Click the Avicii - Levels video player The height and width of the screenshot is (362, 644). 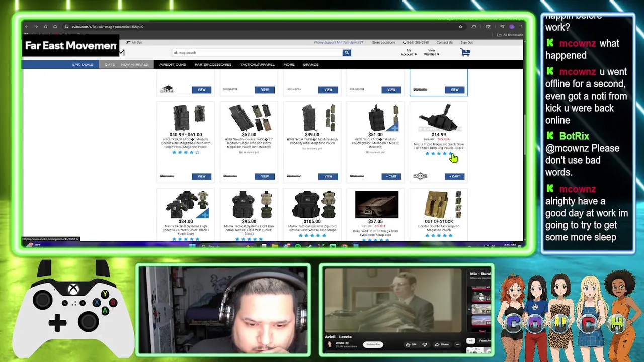pyautogui.click(x=392, y=301)
